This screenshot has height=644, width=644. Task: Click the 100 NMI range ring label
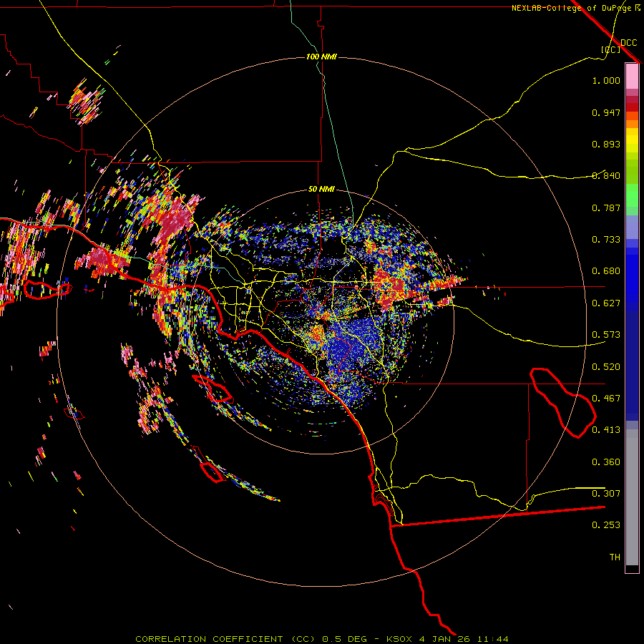click(x=321, y=57)
